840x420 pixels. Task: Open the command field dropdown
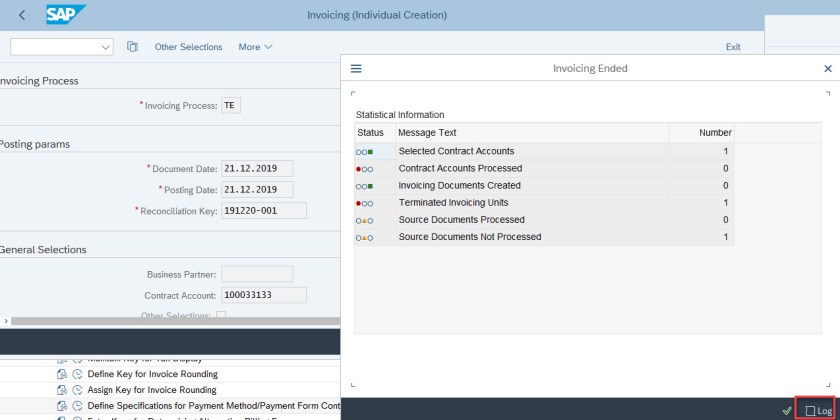[x=106, y=47]
